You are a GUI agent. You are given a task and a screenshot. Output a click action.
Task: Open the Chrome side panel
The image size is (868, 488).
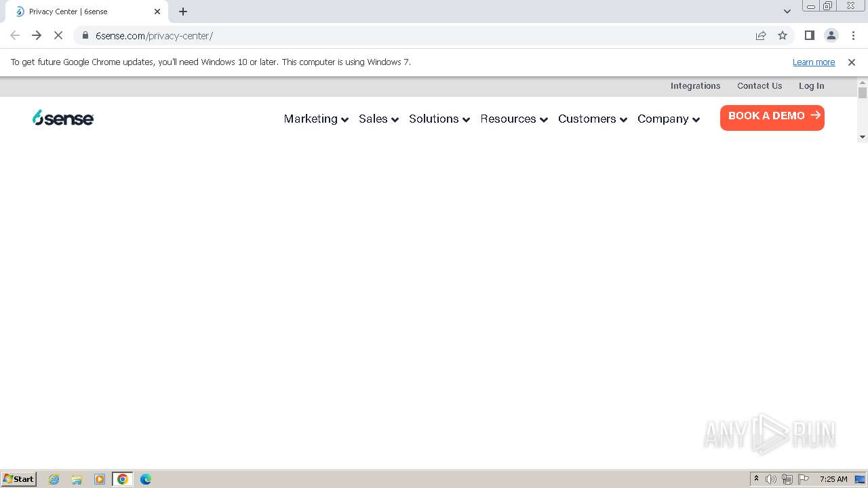809,35
